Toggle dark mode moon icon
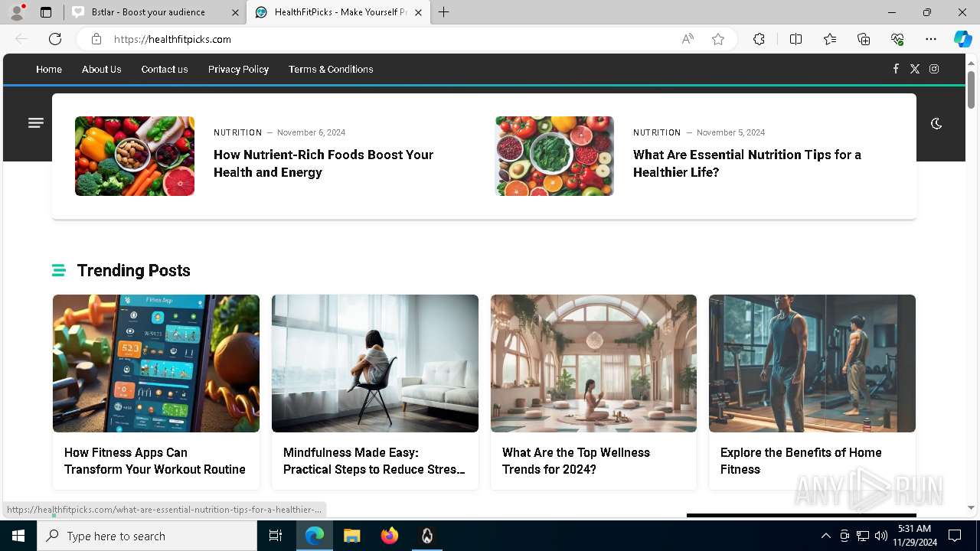Viewport: 980px width, 551px height. click(x=936, y=123)
